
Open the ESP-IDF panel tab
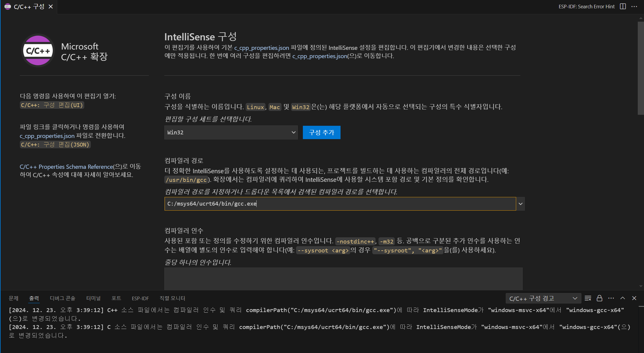coord(140,298)
